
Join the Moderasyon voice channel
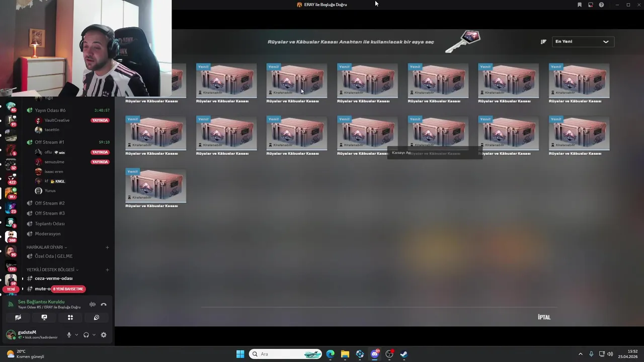[x=68, y=234]
